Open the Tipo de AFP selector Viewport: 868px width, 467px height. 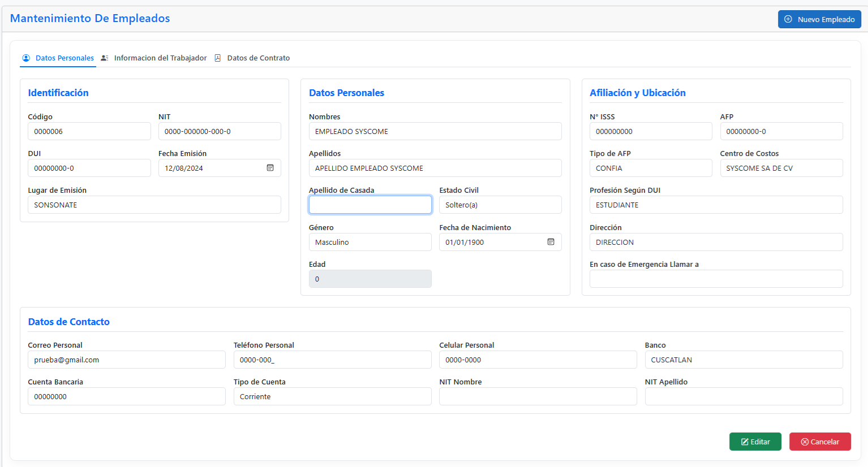[650, 168]
